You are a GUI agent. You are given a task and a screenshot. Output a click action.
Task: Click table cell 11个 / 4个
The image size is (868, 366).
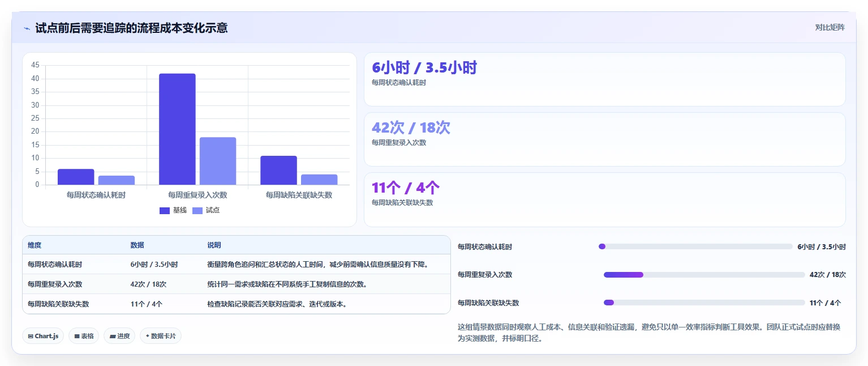coord(147,304)
